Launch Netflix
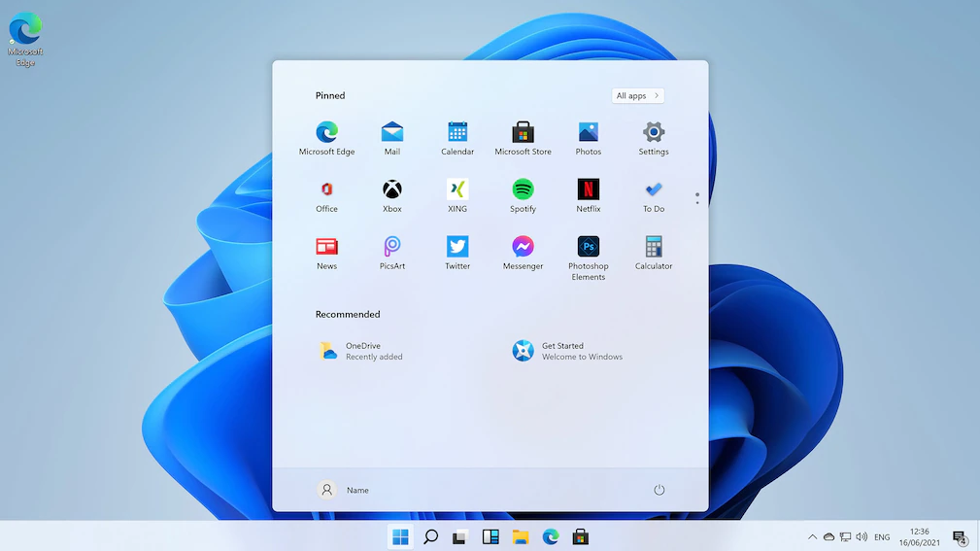Viewport: 980px width, 551px height. [x=589, y=195]
